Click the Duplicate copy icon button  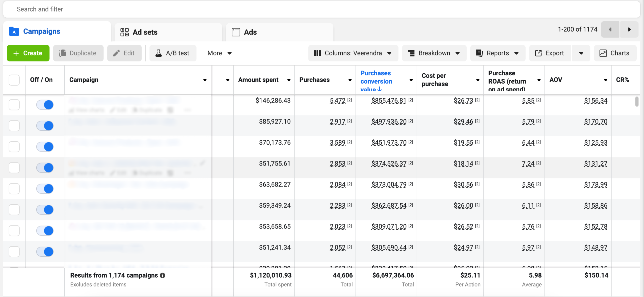(x=78, y=53)
